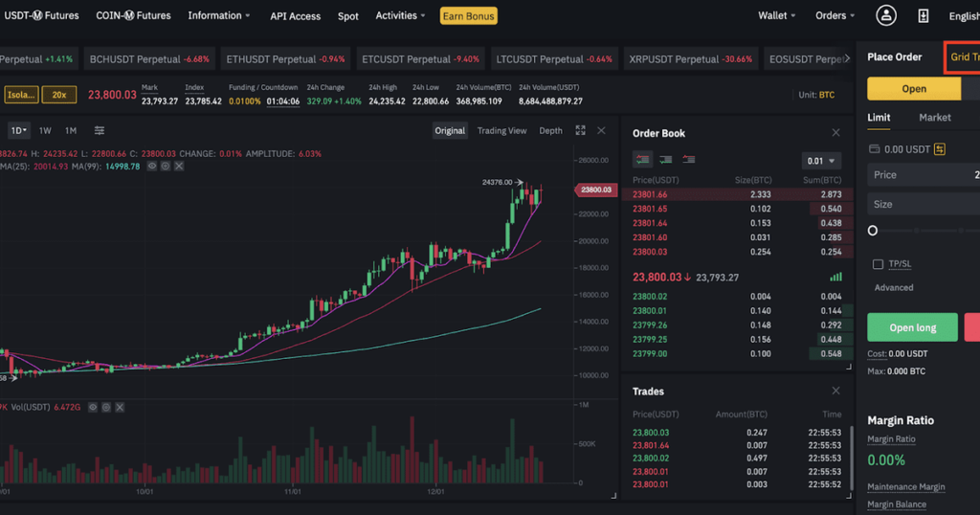Click the Trades panel scrollbar
The width and height of the screenshot is (980, 515).
851,459
